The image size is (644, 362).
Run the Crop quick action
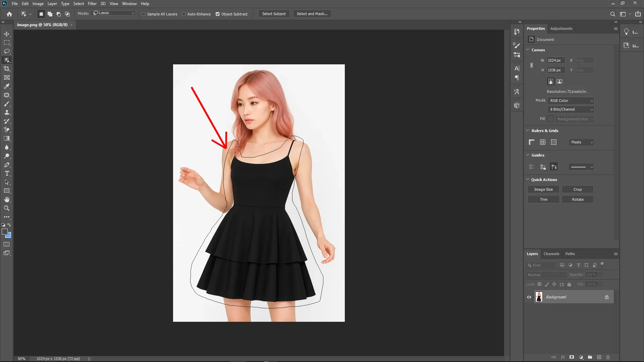(577, 189)
